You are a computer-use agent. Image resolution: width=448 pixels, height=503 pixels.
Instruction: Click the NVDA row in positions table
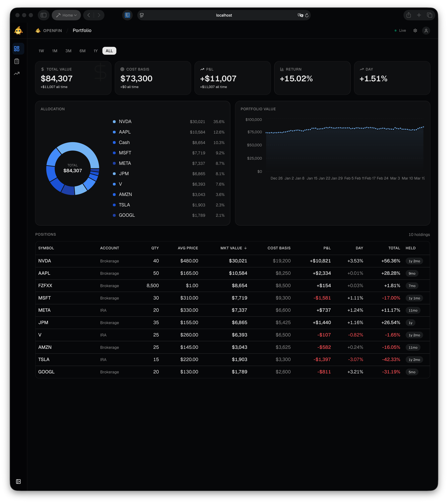(x=233, y=261)
